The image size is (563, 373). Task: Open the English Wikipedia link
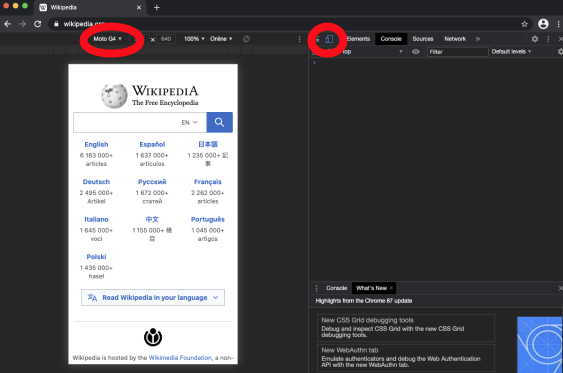pyautogui.click(x=96, y=144)
